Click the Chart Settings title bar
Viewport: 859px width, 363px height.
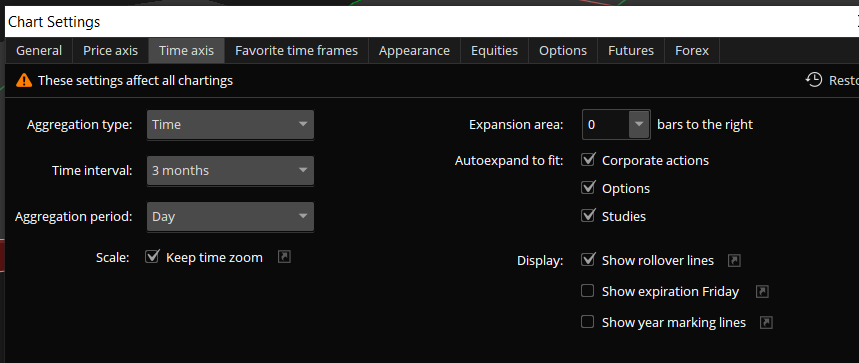coord(432,22)
